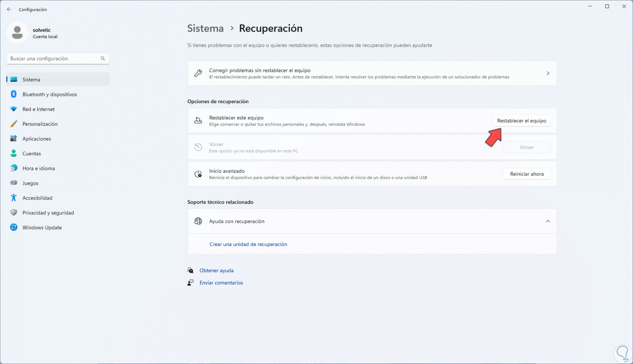Screen dimensions: 633x364
Task: Click the search magnifier icon
Action: (103, 58)
